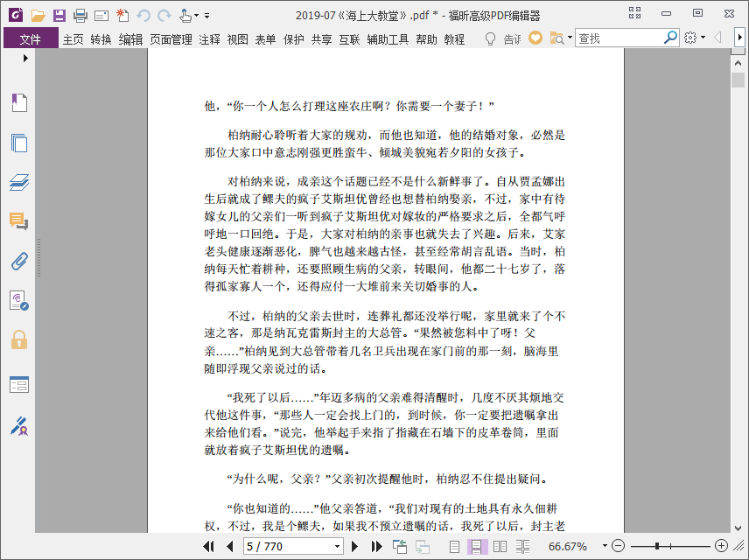Expand the left navigation panel arrow
The height and width of the screenshot is (560, 749).
click(x=25, y=59)
